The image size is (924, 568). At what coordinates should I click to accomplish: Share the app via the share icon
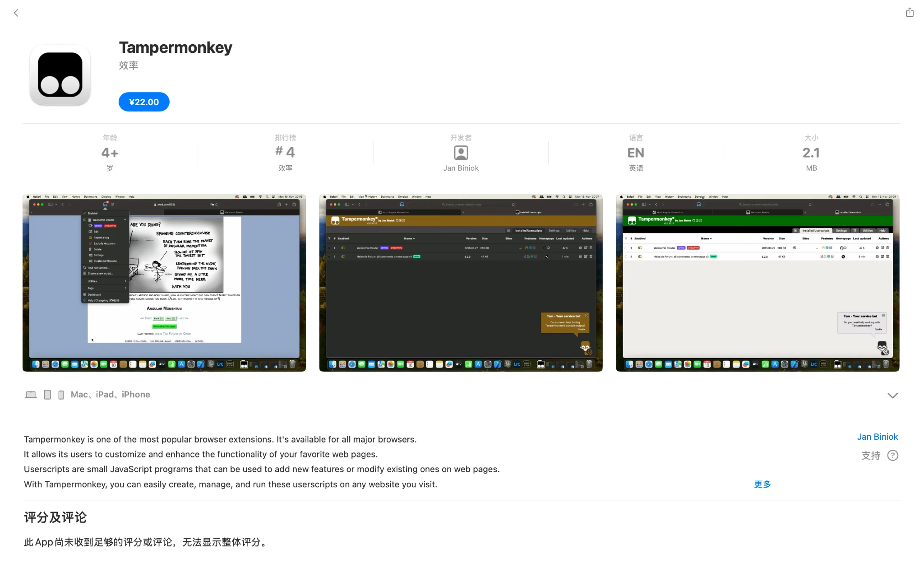click(x=910, y=12)
